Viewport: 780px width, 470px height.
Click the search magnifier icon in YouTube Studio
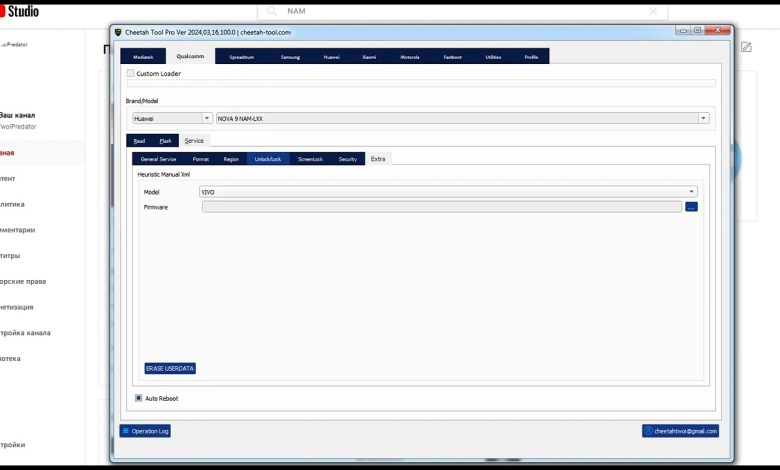click(x=271, y=11)
